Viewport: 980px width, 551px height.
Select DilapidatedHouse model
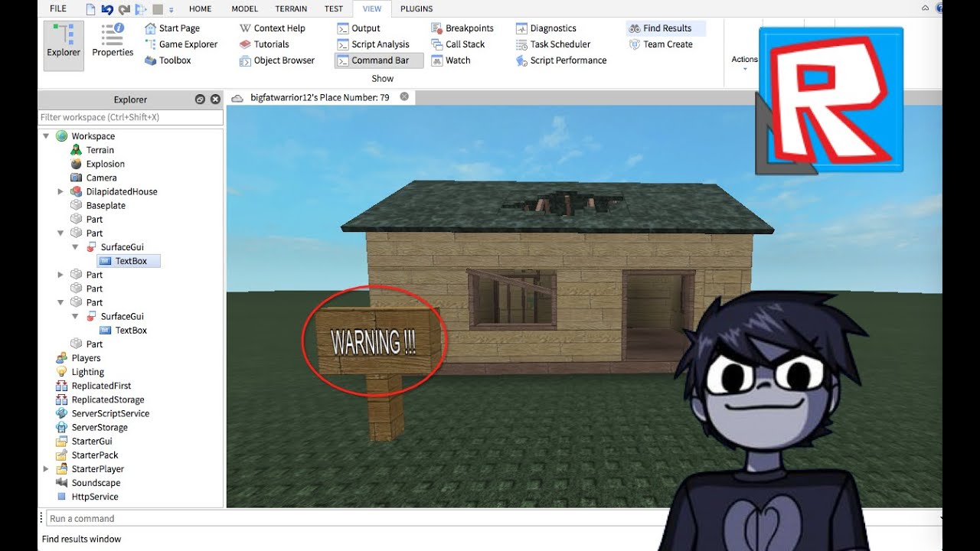[114, 191]
